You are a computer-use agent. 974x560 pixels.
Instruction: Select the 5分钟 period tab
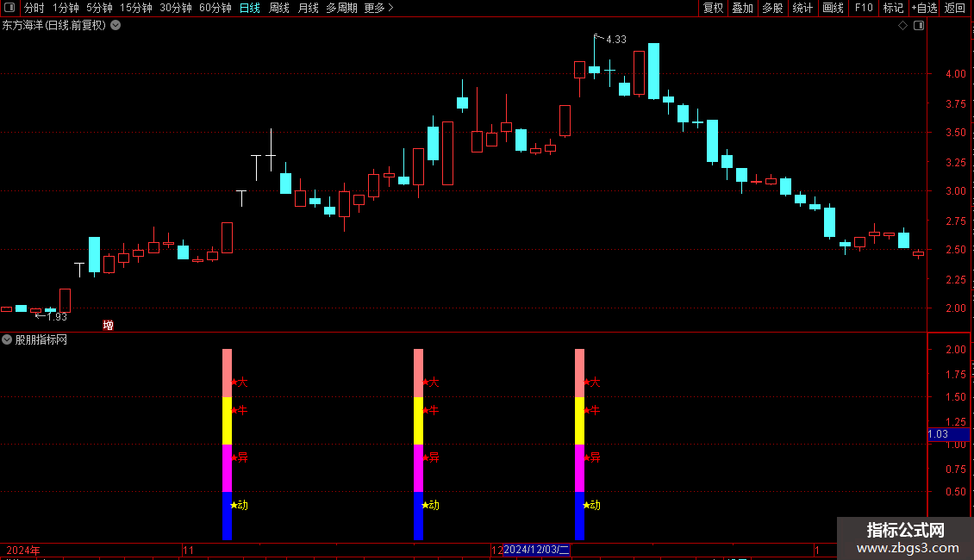pyautogui.click(x=99, y=8)
